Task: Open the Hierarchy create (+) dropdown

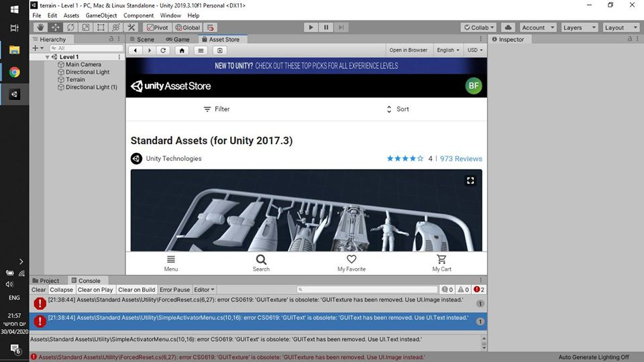Action: (x=38, y=48)
